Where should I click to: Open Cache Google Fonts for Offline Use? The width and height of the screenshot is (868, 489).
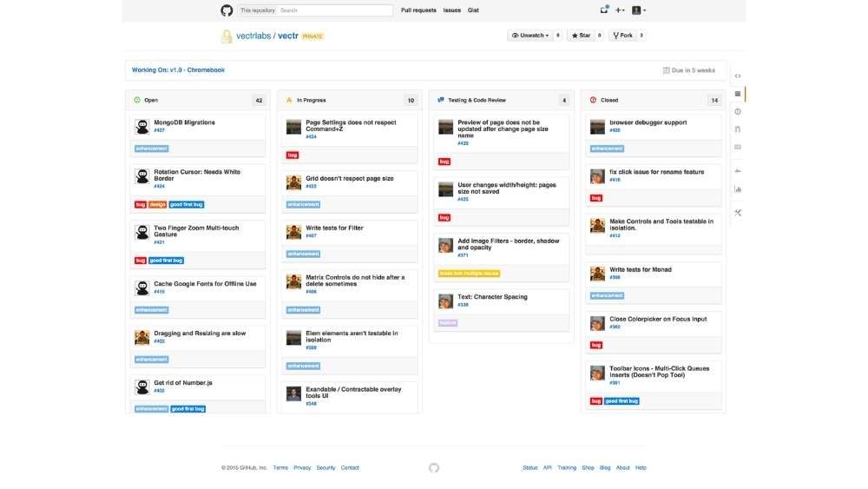pos(205,283)
